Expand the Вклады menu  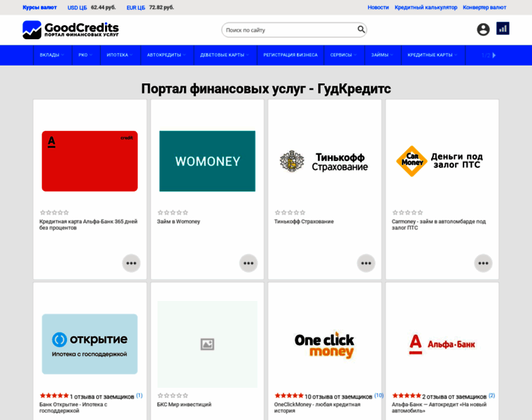(52, 55)
